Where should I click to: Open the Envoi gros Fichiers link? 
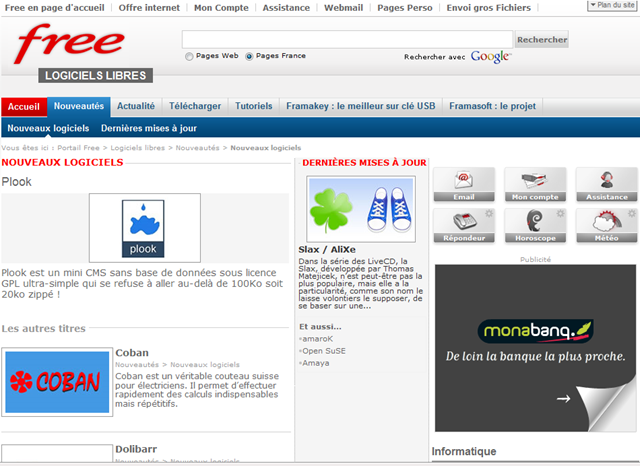point(489,8)
